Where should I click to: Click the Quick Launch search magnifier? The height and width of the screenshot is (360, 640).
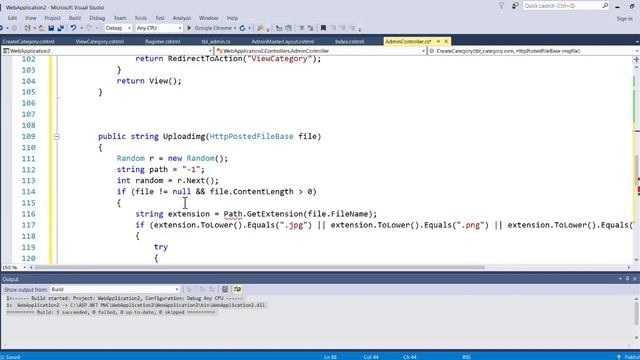pos(605,6)
